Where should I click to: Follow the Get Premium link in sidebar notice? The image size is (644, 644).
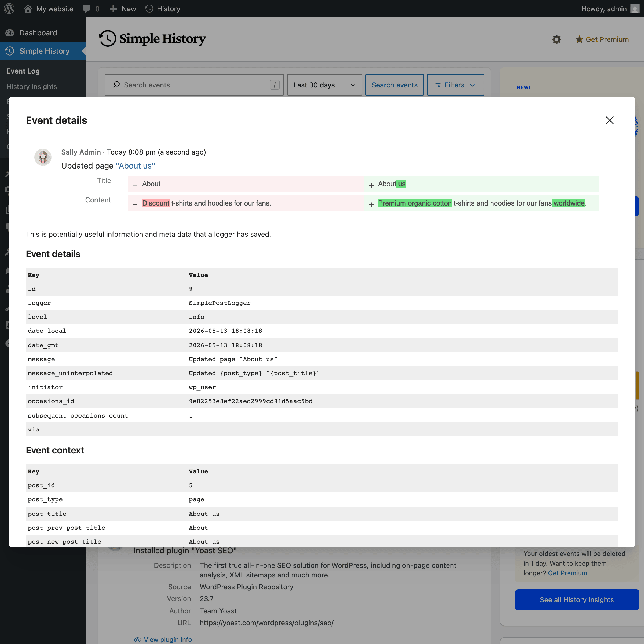tap(567, 573)
